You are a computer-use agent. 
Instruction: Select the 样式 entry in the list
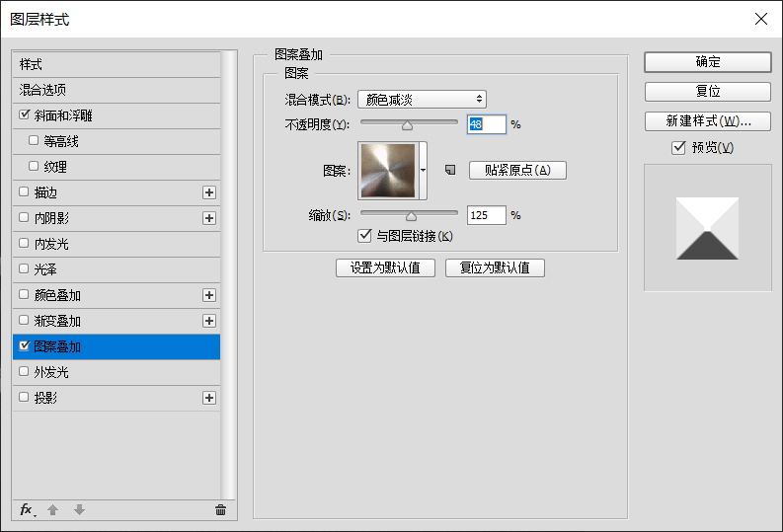[117, 64]
